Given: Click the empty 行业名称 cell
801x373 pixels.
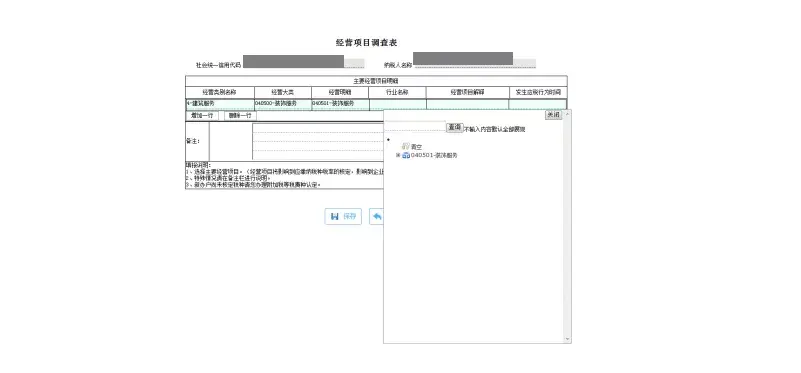Looking at the screenshot, I should 397,104.
